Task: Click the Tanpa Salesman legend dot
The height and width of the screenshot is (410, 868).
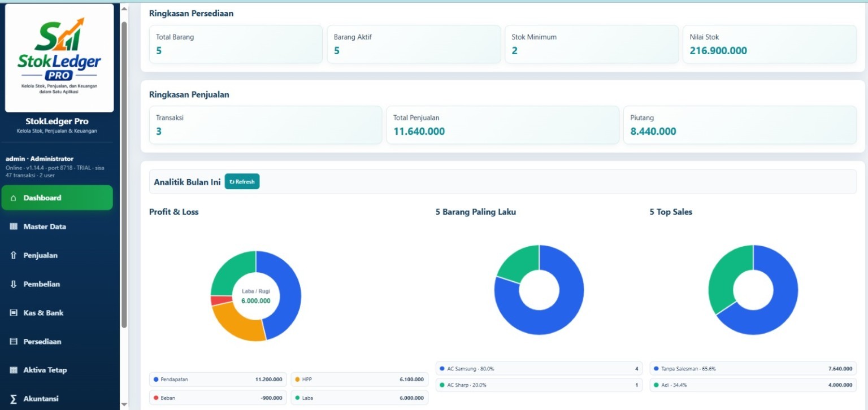Action: coord(656,369)
